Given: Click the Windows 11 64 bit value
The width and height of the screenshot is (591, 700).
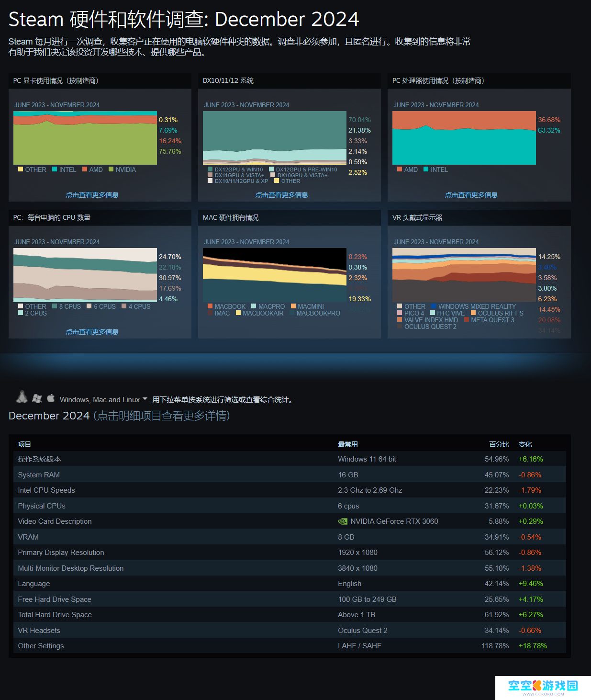Looking at the screenshot, I should coord(367,459).
